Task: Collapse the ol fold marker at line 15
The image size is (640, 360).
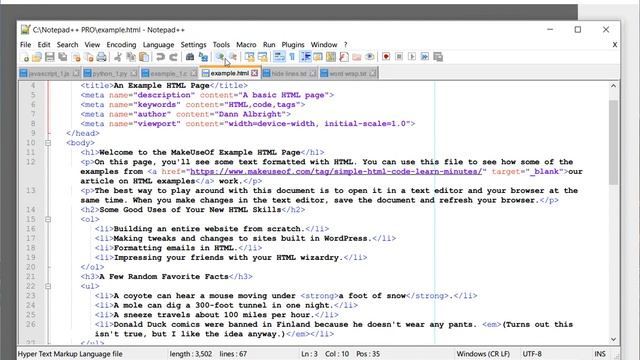Action: click(x=48, y=219)
